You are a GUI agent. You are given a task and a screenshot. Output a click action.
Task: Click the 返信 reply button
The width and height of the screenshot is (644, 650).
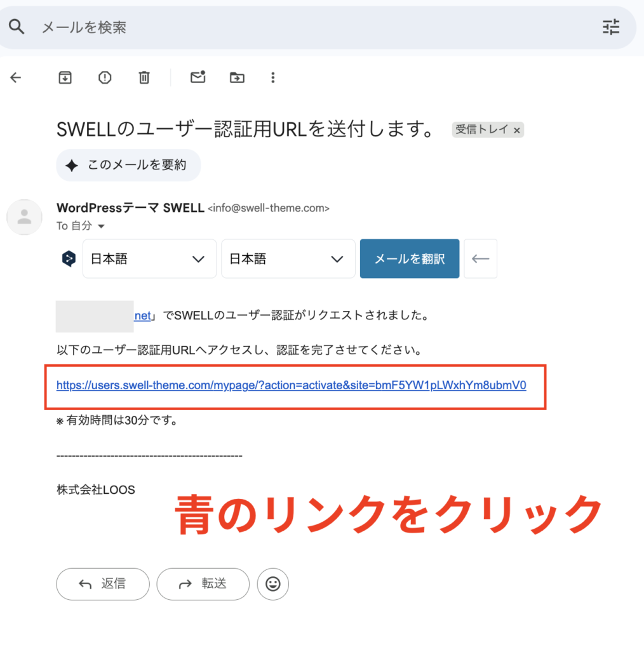click(103, 584)
